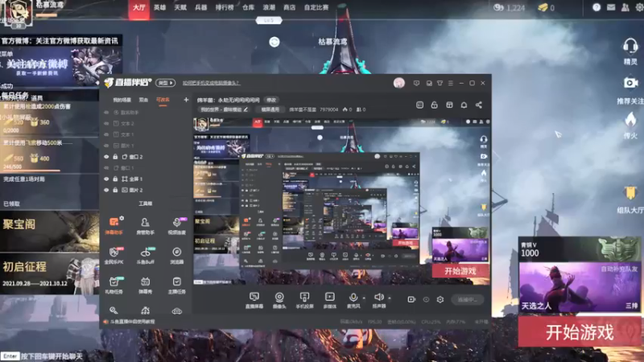Click the layout icon beside the bell
Viewport: 644px width, 362px height.
click(449, 105)
